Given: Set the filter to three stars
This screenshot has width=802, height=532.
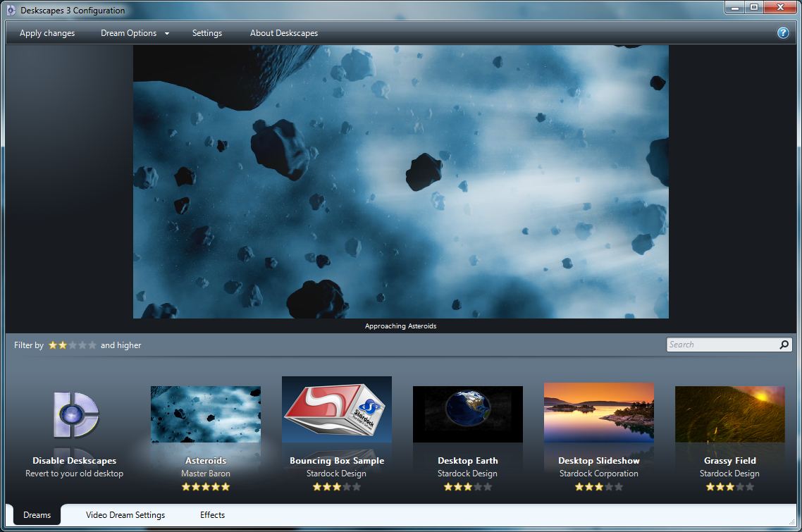Looking at the screenshot, I should (x=72, y=345).
